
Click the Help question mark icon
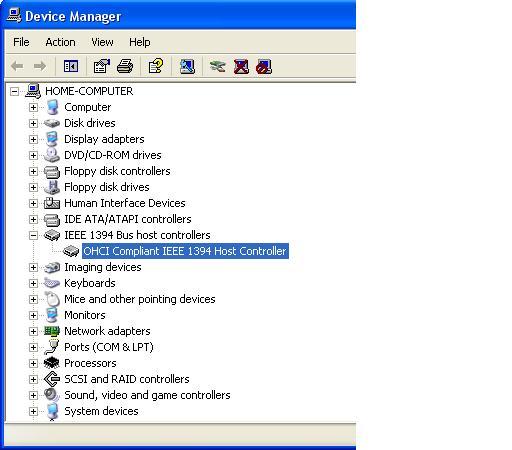tap(156, 66)
